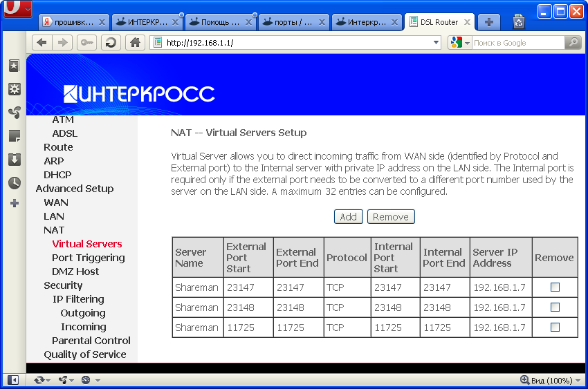Screen dimensions: 588x389
Task: Click the URL address field
Action: coord(296,43)
